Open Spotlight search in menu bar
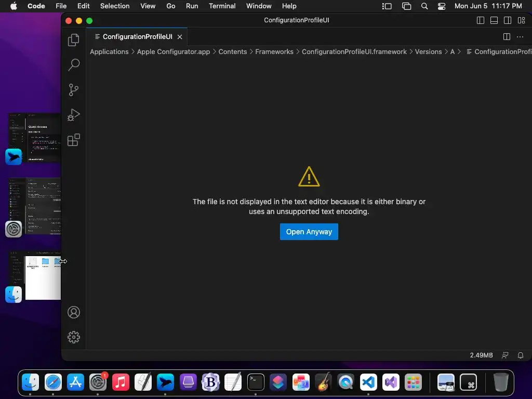532x399 pixels. [424, 6]
